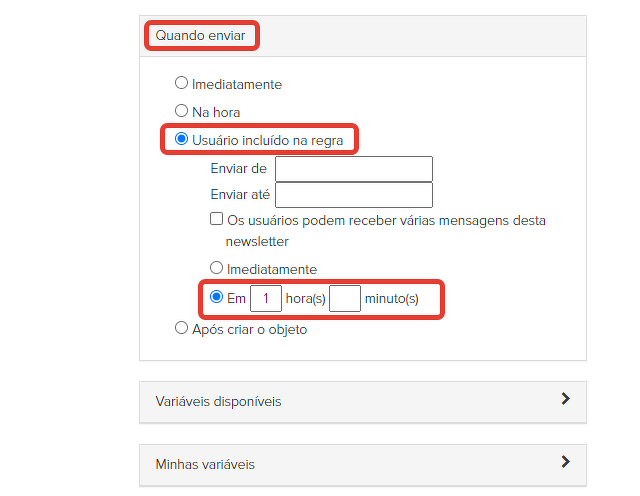Choose the Após criar o objeto option
The width and height of the screenshot is (640, 496).
coord(182,328)
